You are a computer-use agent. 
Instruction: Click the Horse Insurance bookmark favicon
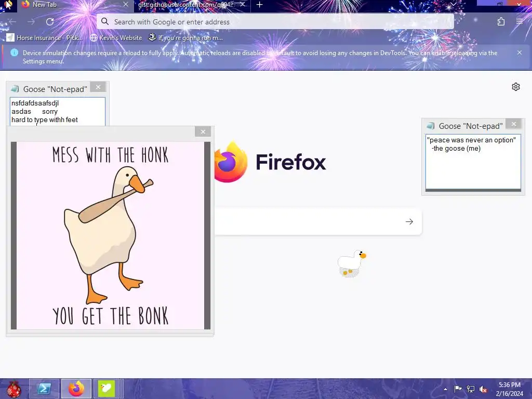click(10, 37)
